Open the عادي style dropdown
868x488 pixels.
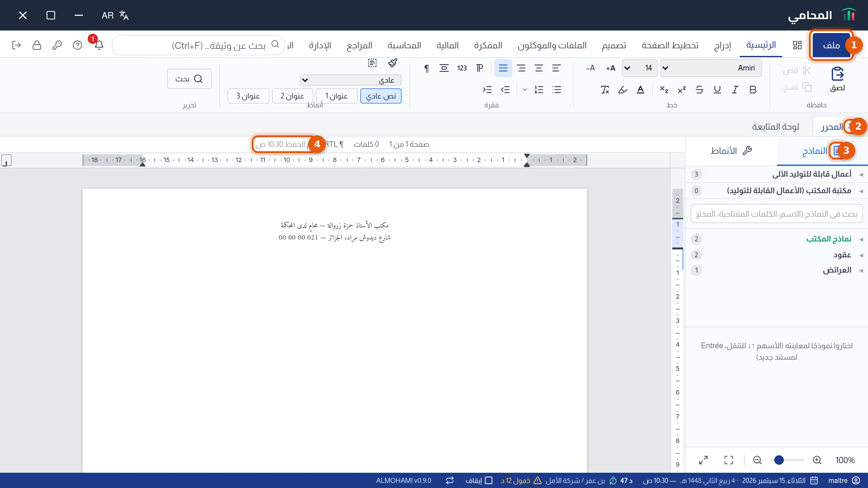(x=350, y=80)
